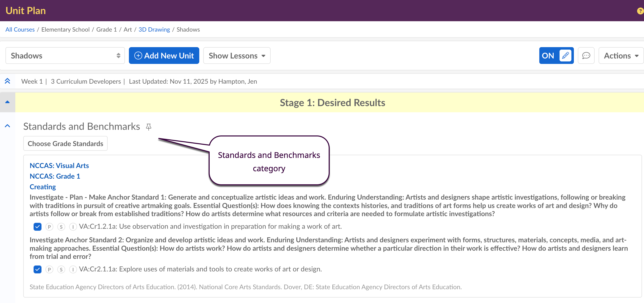Open the Actions menu
644x303 pixels.
[x=621, y=56]
